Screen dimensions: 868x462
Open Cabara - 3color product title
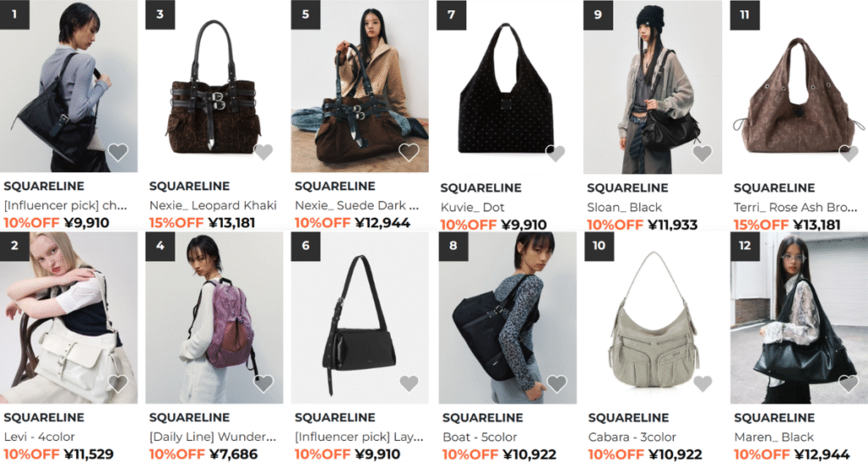coord(632,437)
